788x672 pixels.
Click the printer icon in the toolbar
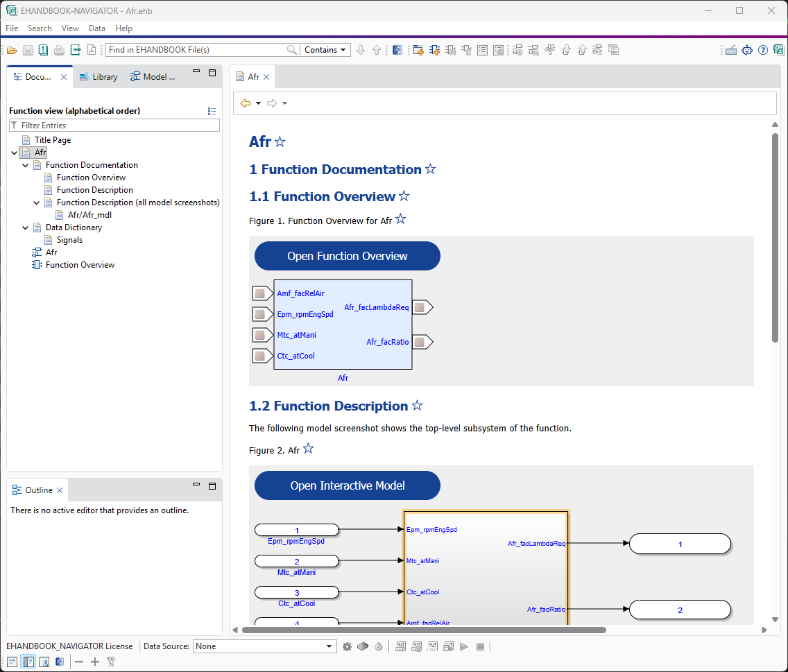pos(59,50)
